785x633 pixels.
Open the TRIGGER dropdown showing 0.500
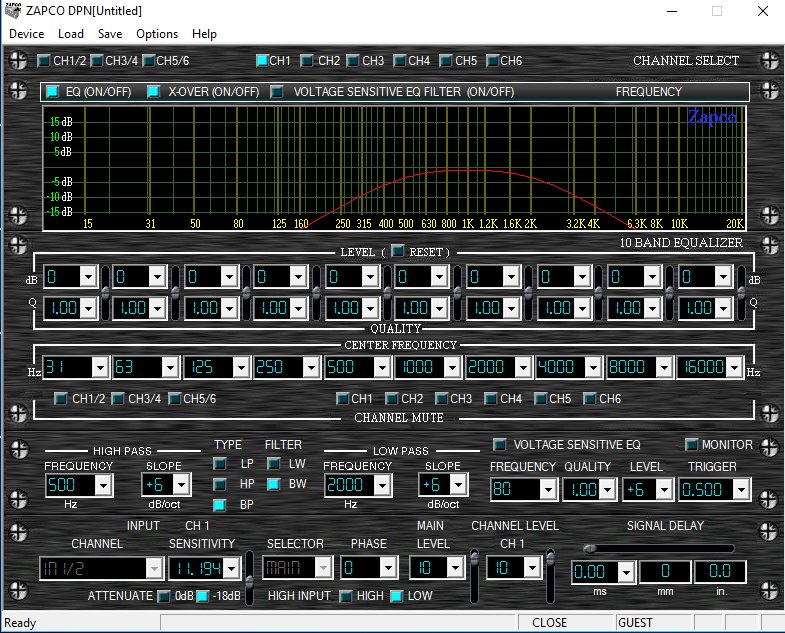click(741, 489)
